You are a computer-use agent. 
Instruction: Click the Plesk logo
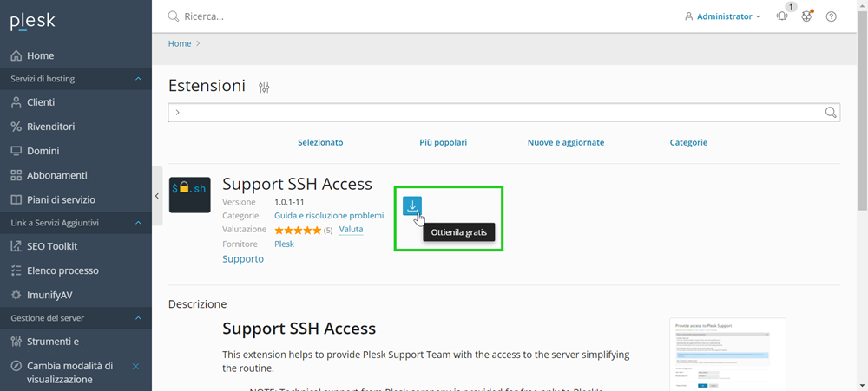[x=33, y=21]
